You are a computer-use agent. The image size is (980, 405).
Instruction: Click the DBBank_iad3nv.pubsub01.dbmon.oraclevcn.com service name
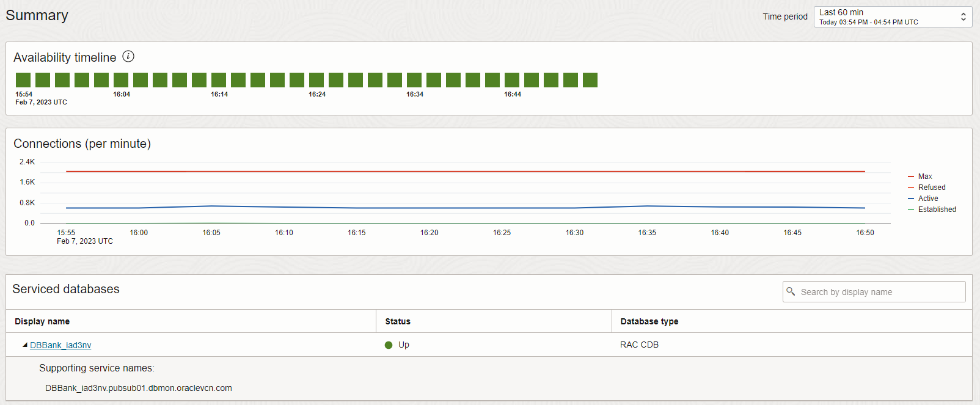[139, 388]
